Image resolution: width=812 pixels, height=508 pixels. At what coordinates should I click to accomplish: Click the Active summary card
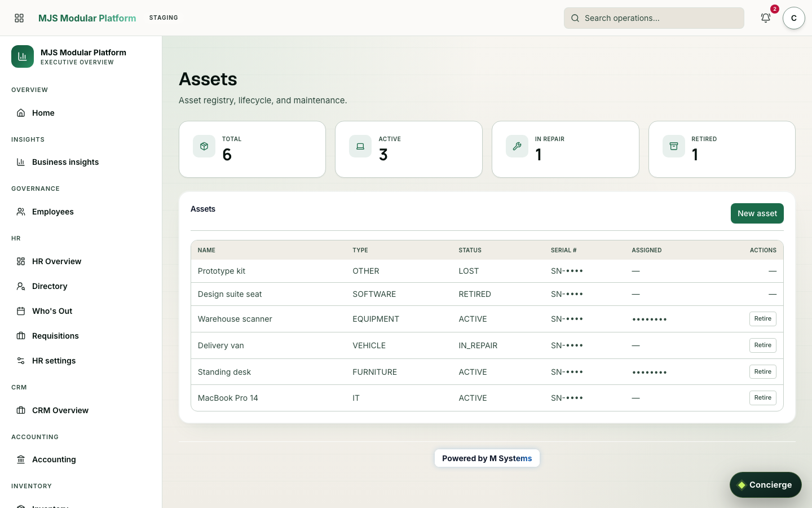point(409,149)
